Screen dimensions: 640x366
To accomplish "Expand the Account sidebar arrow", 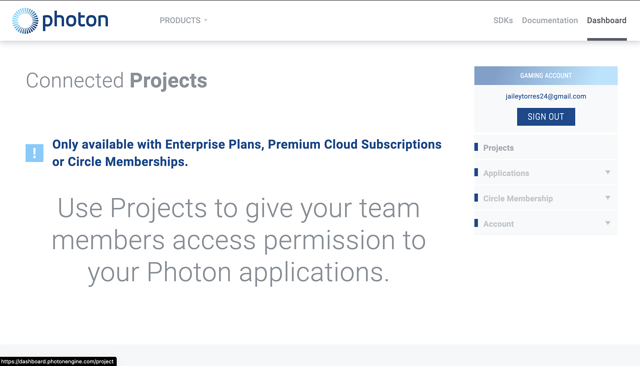I will [x=608, y=223].
